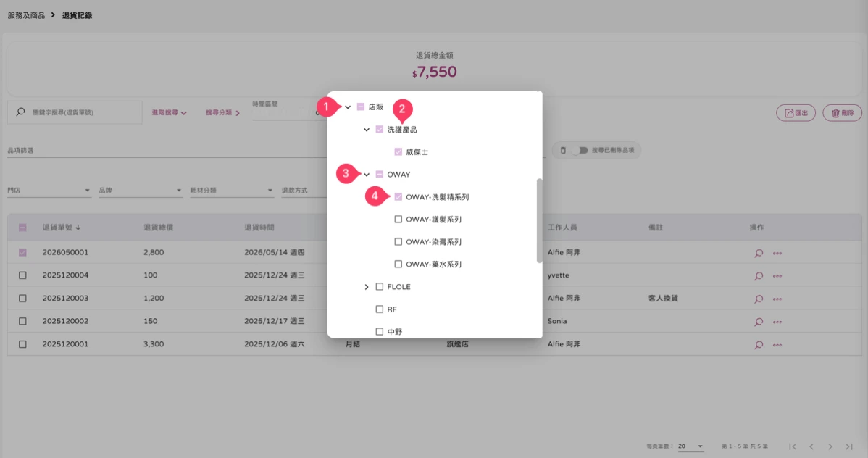This screenshot has height=458, width=868.
Task: Click 退貨記錄 breadcrumb
Action: click(77, 15)
